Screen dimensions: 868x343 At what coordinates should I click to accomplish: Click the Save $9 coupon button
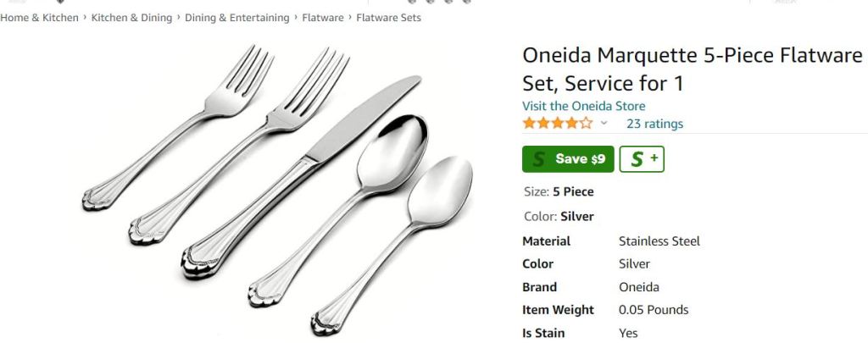[x=568, y=159]
